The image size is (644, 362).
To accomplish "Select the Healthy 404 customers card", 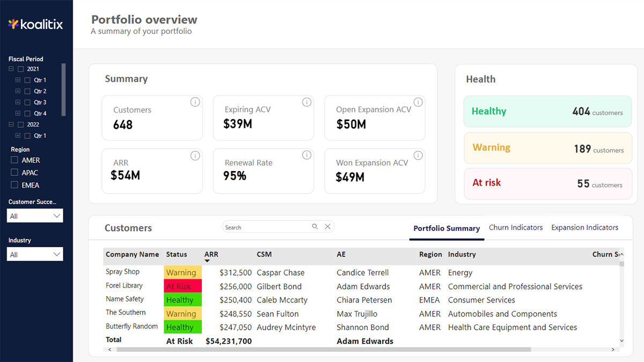I will click(548, 112).
